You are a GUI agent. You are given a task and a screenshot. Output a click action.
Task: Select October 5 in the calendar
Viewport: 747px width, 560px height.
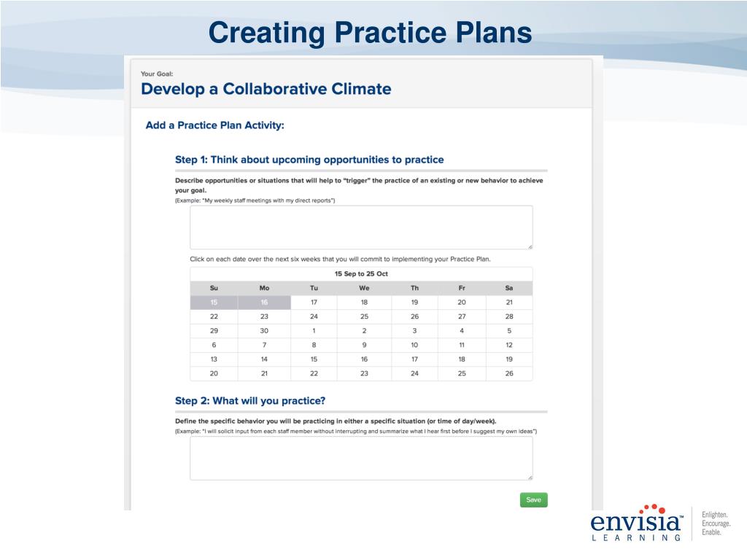click(x=509, y=331)
